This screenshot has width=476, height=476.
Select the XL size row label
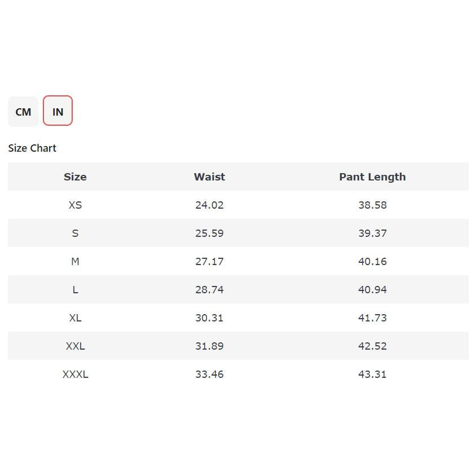(75, 318)
